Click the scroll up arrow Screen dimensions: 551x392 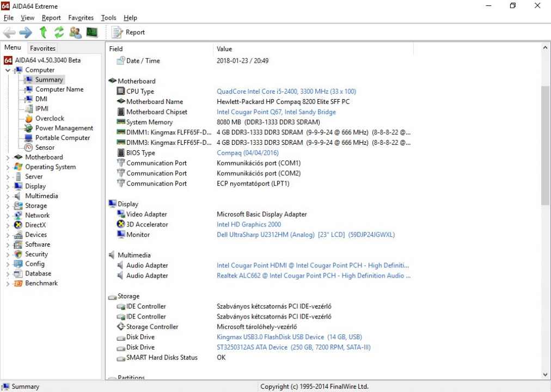pyautogui.click(x=545, y=47)
